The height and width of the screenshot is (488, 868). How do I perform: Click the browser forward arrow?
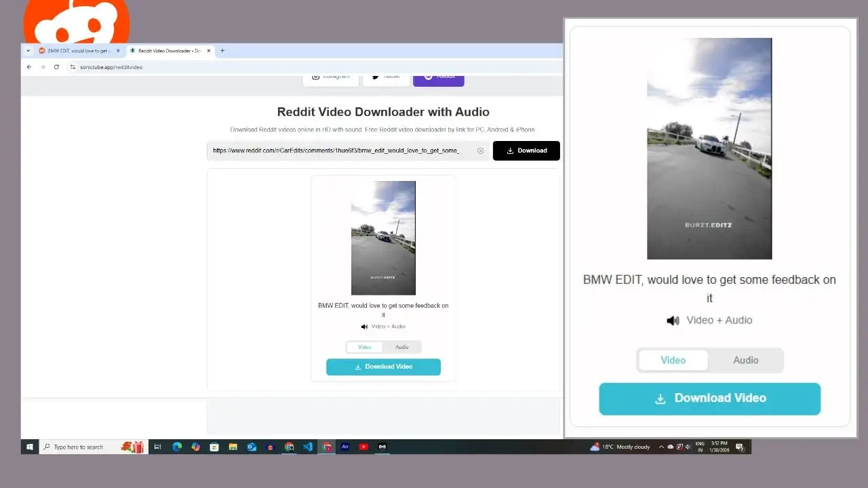[43, 67]
